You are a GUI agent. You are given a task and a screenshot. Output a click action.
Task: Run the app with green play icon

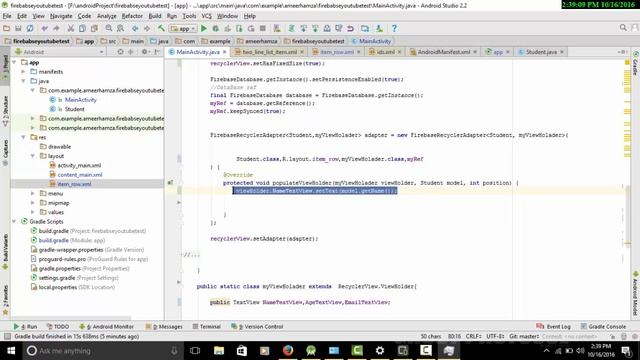(x=204, y=29)
